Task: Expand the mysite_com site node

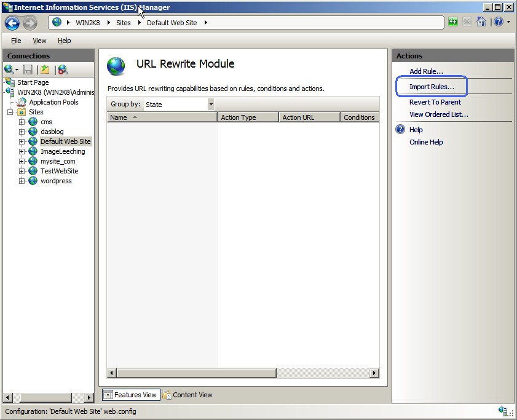Action: point(22,161)
